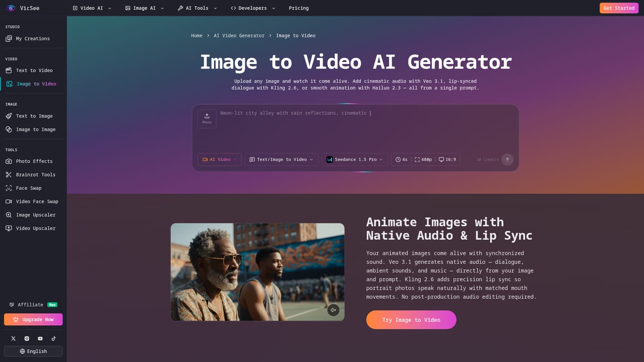Screen dimensions: 644x362
Task: Click the YouTube social icon
Action: pyautogui.click(x=40, y=338)
